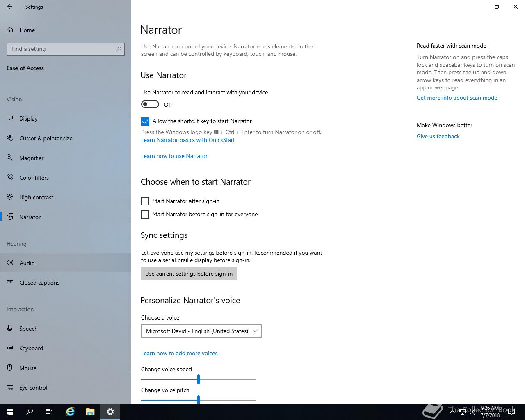
Task: Click the Mouse icon in sidebar
Action: click(x=10, y=368)
